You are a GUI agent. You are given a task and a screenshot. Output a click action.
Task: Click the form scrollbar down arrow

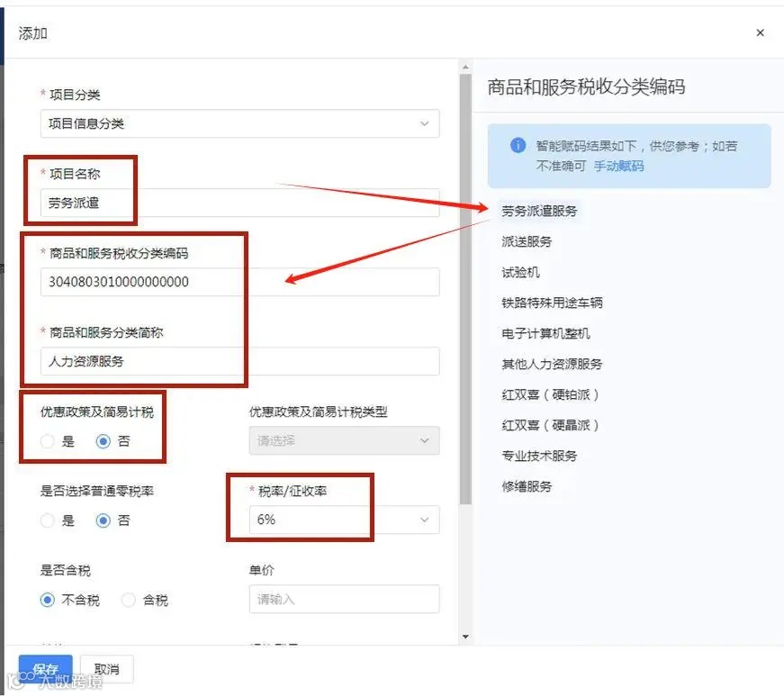(465, 637)
